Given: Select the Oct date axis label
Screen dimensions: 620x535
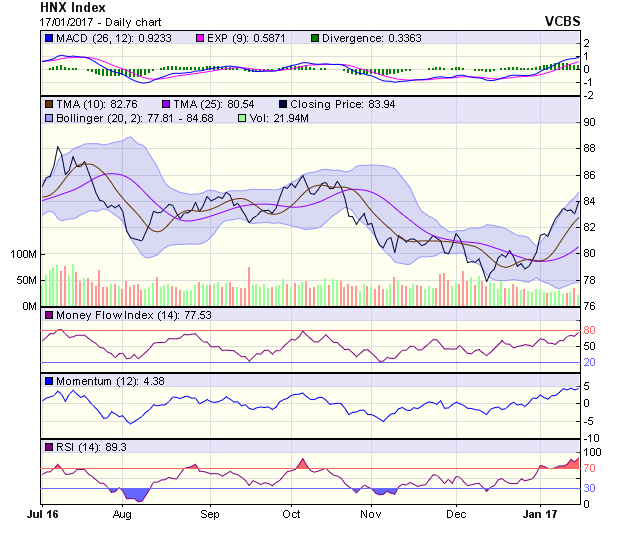Looking at the screenshot, I should [x=291, y=514].
